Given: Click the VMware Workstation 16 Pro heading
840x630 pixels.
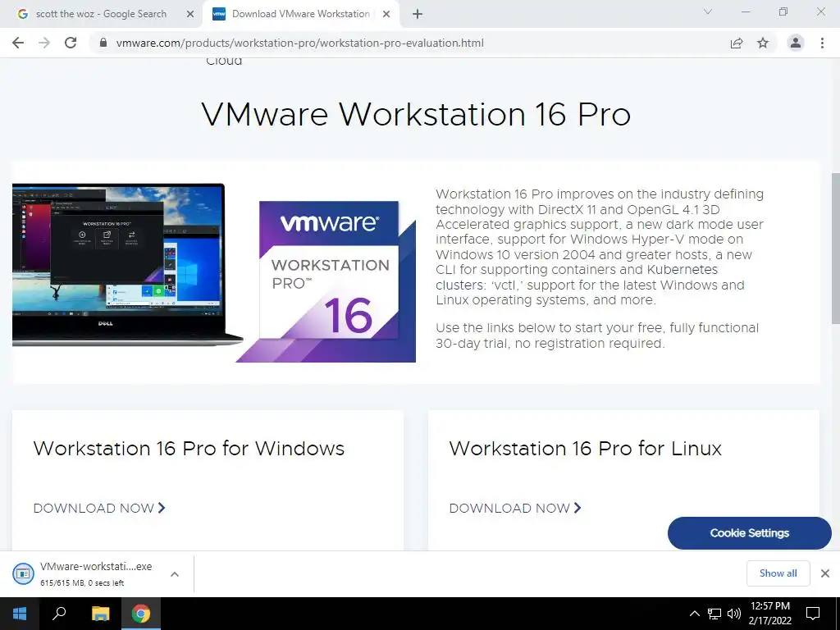Looking at the screenshot, I should (x=416, y=114).
